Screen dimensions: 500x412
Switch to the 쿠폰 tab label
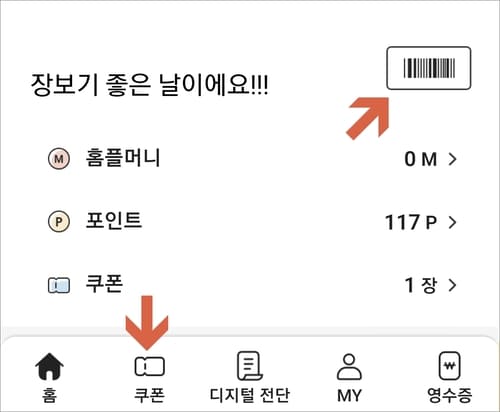tap(149, 395)
